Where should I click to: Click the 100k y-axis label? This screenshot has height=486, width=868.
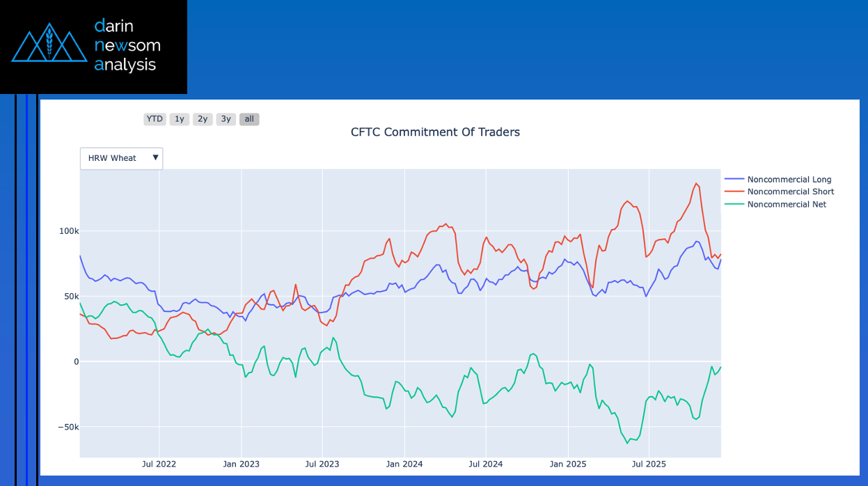point(68,231)
